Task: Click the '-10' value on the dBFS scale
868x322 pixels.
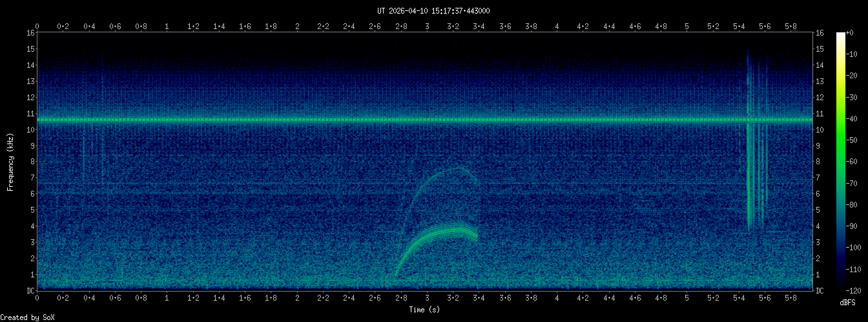Action: pyautogui.click(x=858, y=54)
